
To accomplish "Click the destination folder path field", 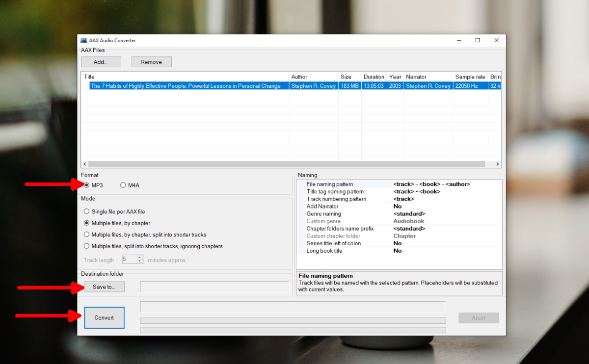I will pyautogui.click(x=214, y=286).
